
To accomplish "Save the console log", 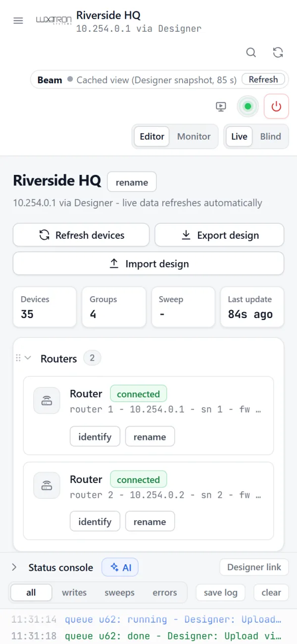I will (221, 592).
